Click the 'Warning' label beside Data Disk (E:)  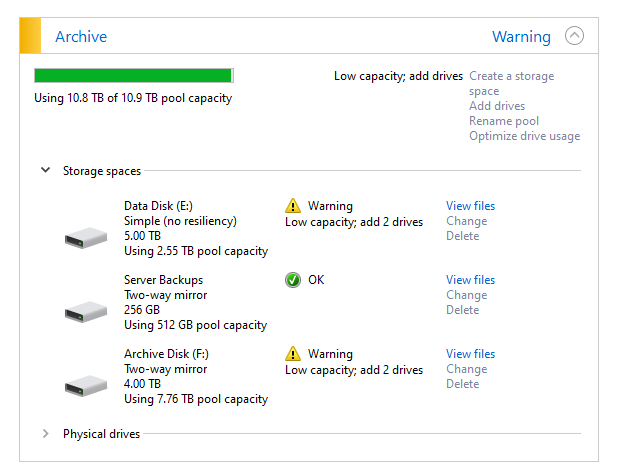coord(330,206)
